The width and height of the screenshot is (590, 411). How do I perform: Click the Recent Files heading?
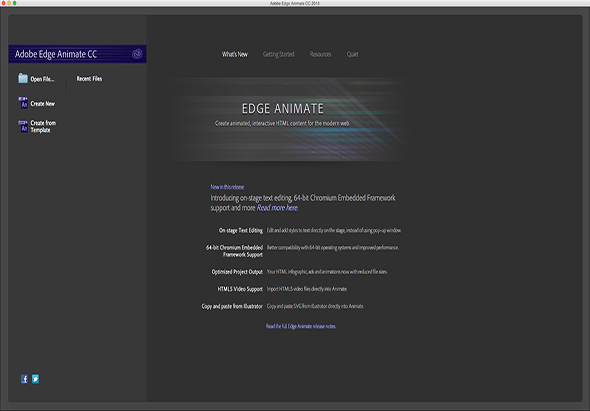(89, 79)
